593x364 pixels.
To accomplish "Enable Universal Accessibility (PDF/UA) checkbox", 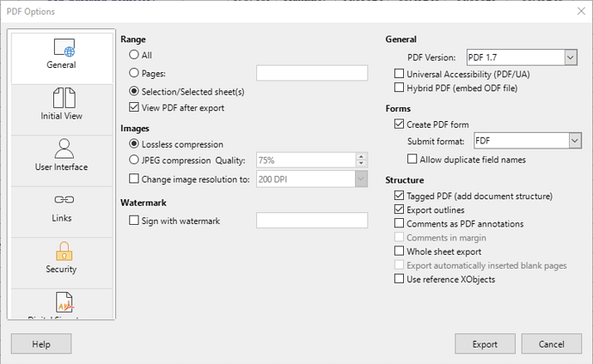I will pos(399,74).
